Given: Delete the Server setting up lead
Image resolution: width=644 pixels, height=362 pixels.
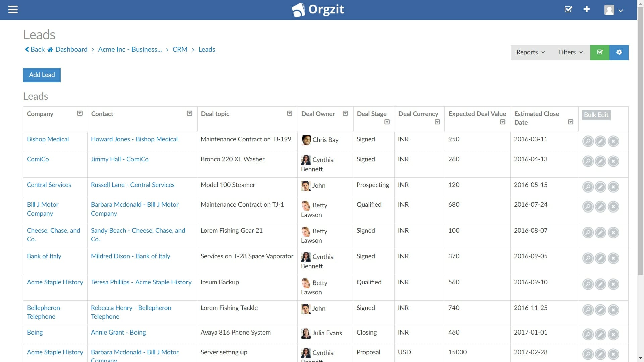Looking at the screenshot, I should click(613, 354).
